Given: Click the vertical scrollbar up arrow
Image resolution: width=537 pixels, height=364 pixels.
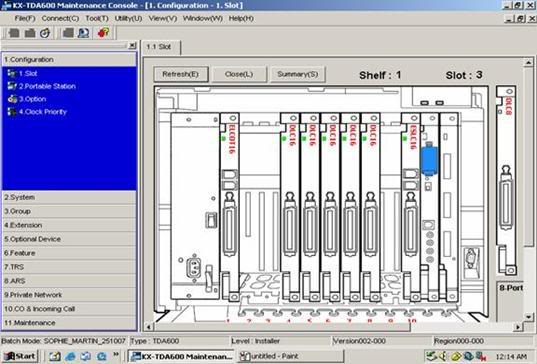Looking at the screenshot, I should click(x=528, y=62).
